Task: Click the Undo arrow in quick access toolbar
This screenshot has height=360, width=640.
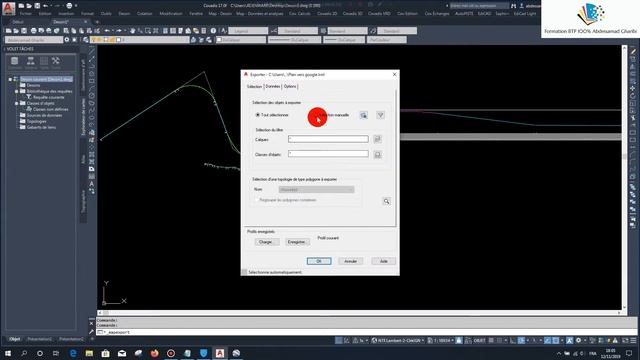Action: click(46, 6)
